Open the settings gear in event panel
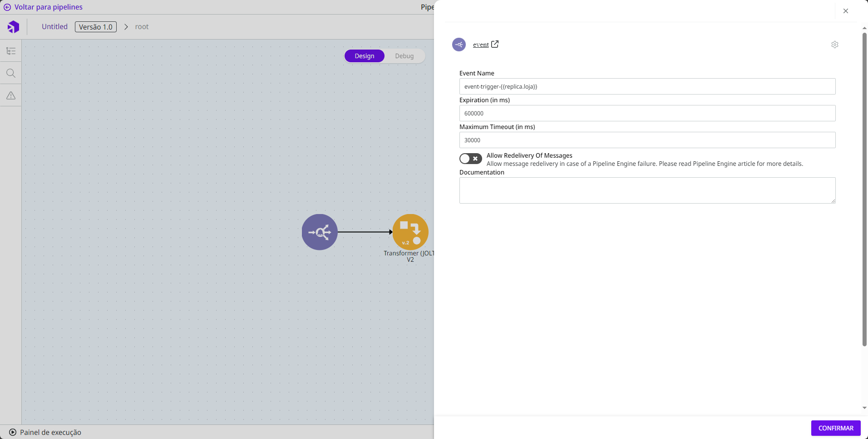This screenshot has height=439, width=868. 834,45
